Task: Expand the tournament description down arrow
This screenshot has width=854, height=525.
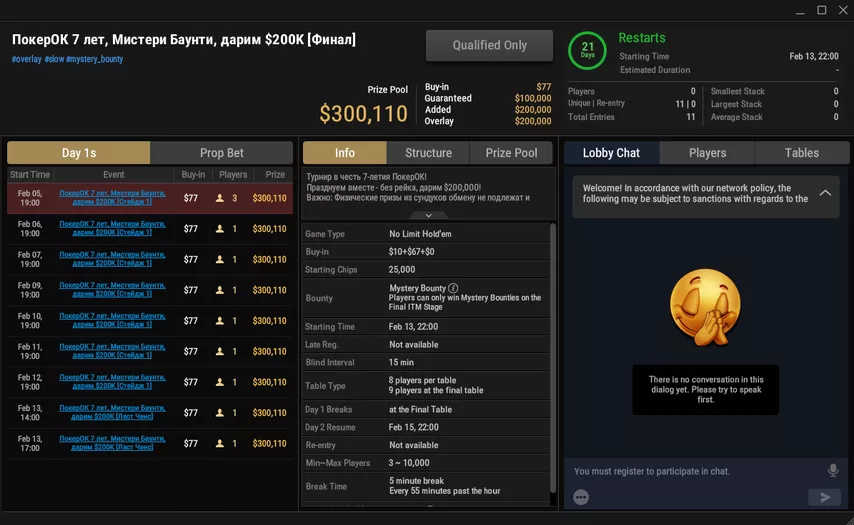Action: click(428, 215)
